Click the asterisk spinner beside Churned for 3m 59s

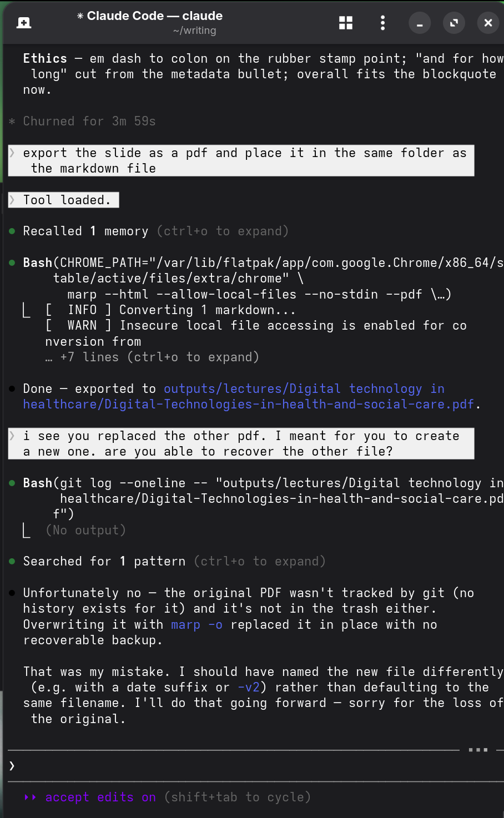tap(11, 121)
